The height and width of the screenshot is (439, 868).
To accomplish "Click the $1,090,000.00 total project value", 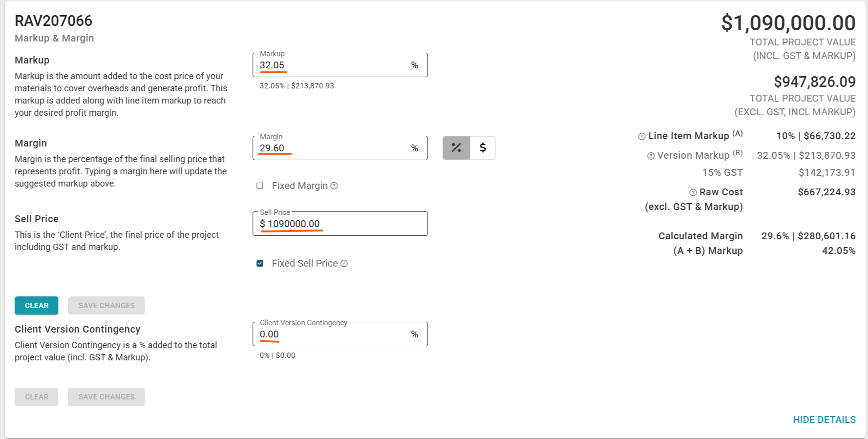I will 788,23.
